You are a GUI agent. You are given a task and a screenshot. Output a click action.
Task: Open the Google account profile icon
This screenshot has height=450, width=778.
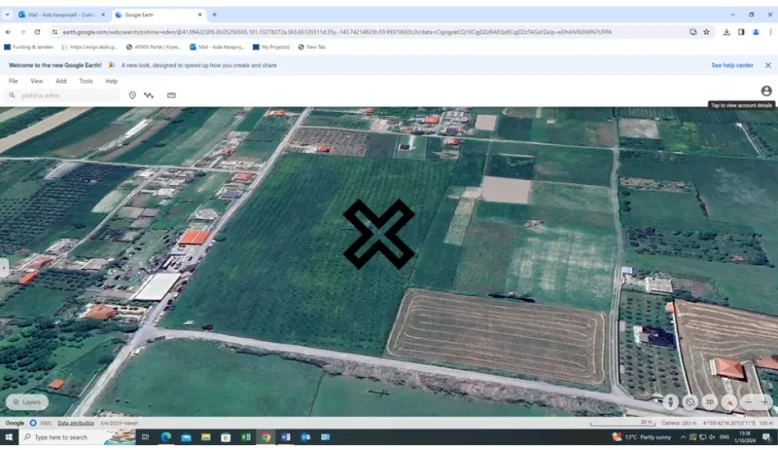766,91
